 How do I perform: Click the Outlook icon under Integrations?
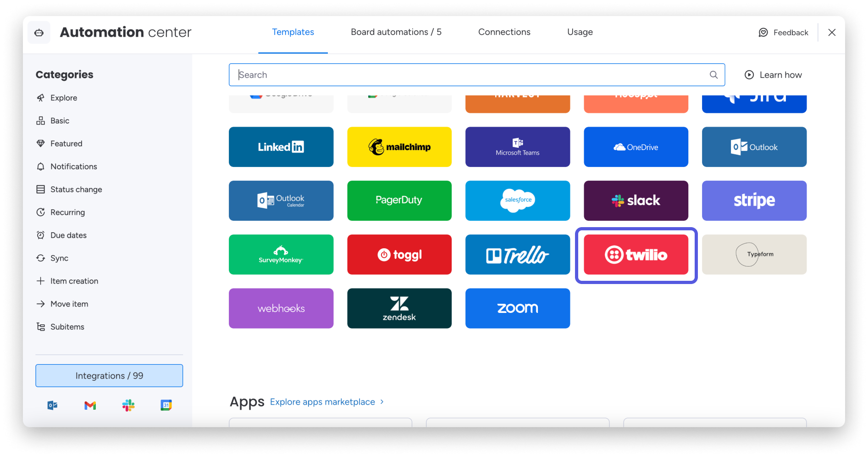[52, 405]
